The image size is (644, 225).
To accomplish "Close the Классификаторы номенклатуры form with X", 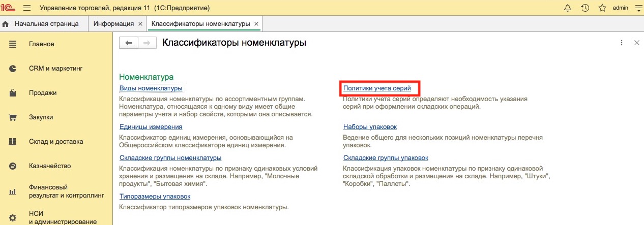I will point(636,43).
